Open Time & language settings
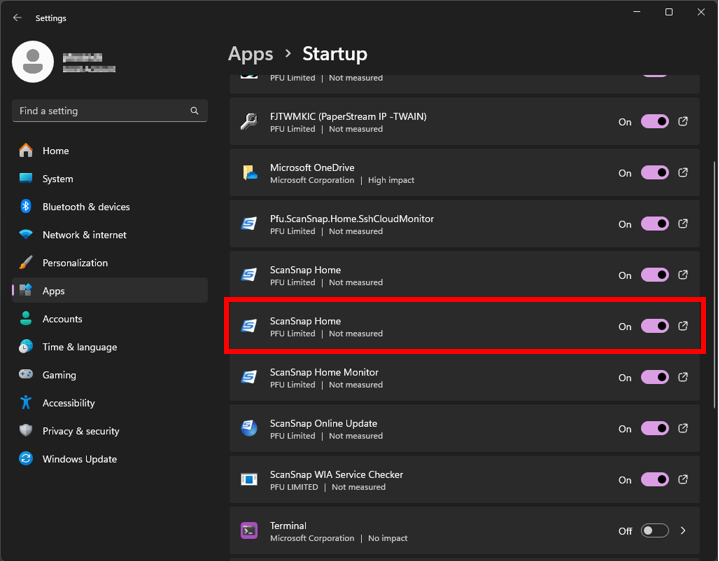The width and height of the screenshot is (719, 561). coord(110,347)
